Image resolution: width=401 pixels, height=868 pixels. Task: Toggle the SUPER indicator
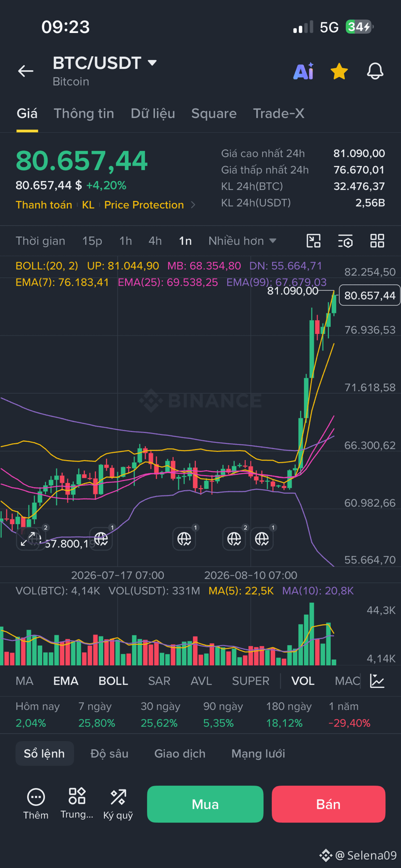[x=250, y=681]
